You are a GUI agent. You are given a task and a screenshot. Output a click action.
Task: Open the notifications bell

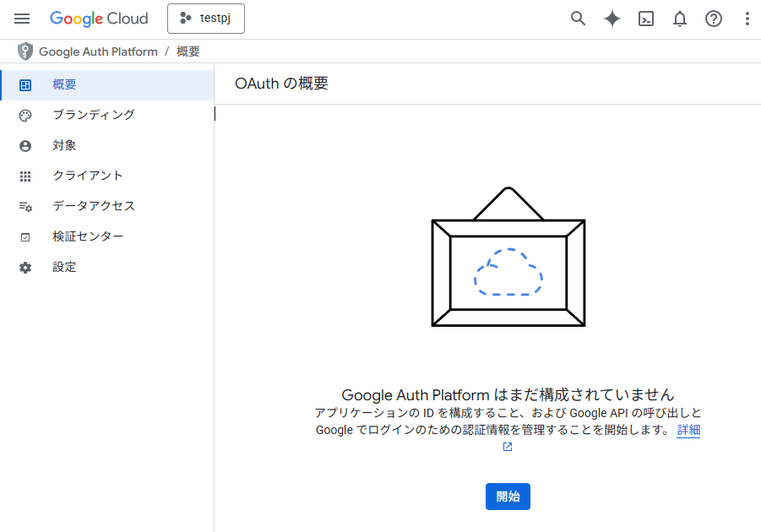click(680, 19)
